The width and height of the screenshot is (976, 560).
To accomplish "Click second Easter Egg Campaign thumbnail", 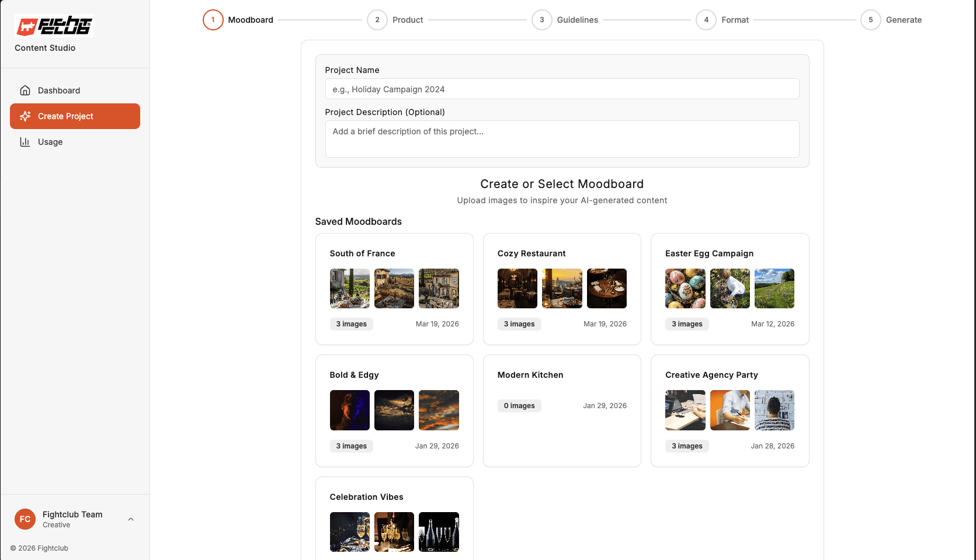I will [730, 288].
